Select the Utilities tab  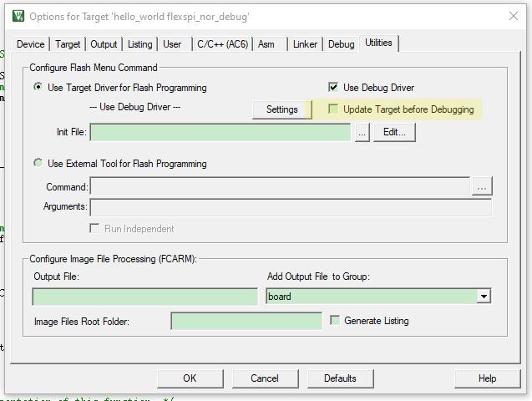point(378,43)
